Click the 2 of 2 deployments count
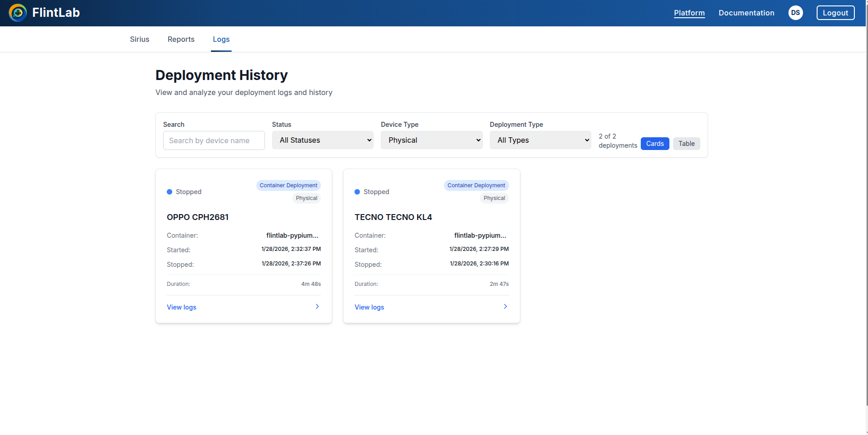Screen dimensions: 868x435 coord(618,141)
